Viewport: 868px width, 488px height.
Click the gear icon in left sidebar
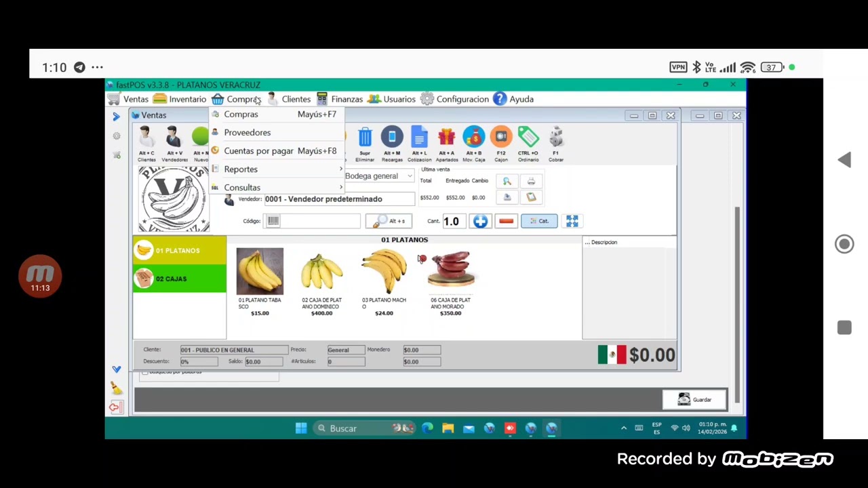[116, 136]
